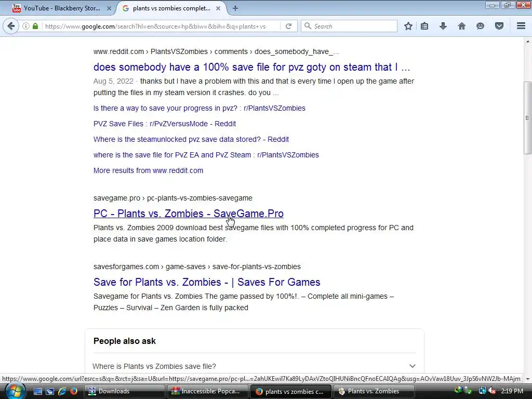
Task: Select the plants vs zombies complet... tab
Action: click(171, 8)
